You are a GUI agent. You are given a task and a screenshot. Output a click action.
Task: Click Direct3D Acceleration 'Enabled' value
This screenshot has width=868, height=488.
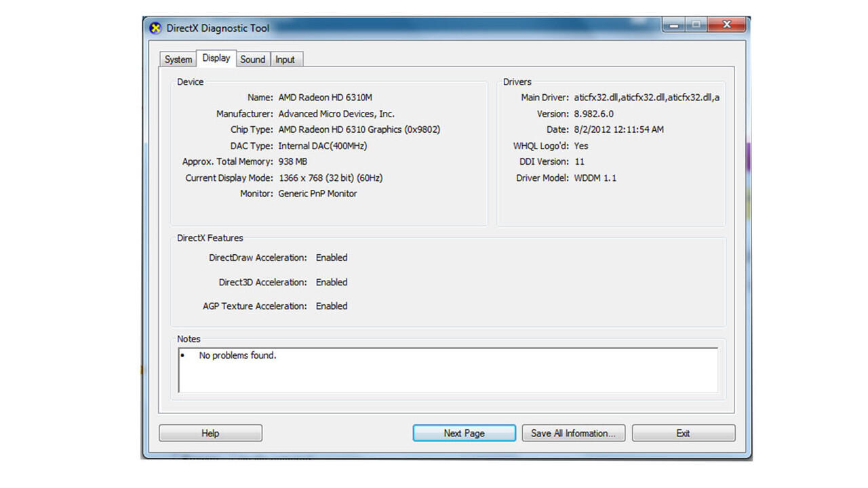[332, 282]
